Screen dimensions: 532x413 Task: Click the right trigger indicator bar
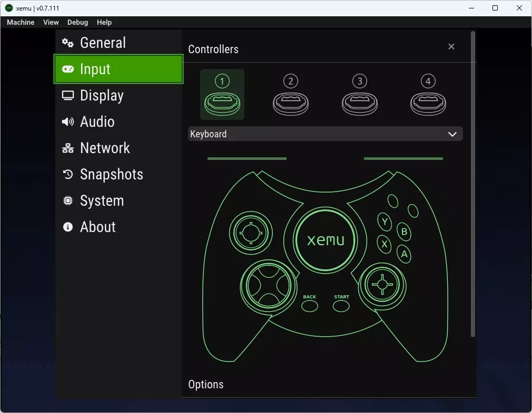pyautogui.click(x=403, y=158)
